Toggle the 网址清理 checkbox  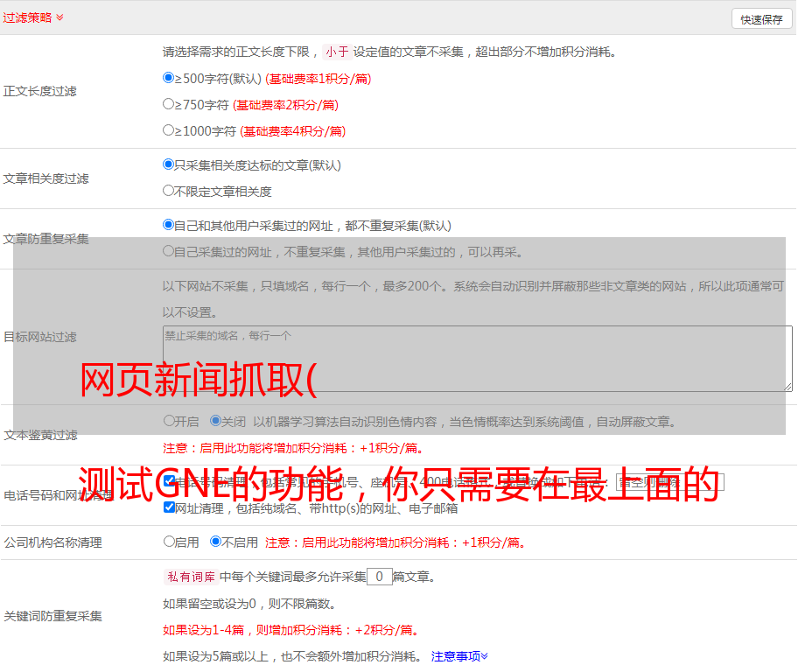[170, 507]
